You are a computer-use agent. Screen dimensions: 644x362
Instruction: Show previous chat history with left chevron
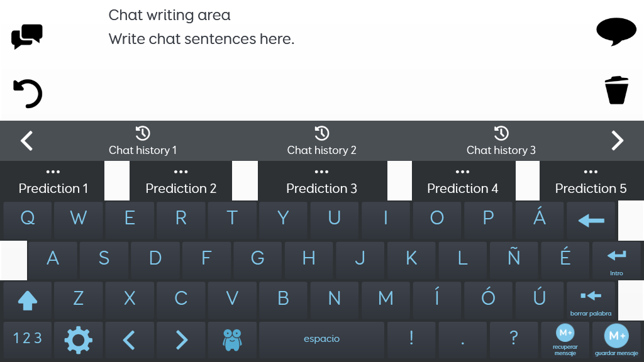click(26, 141)
